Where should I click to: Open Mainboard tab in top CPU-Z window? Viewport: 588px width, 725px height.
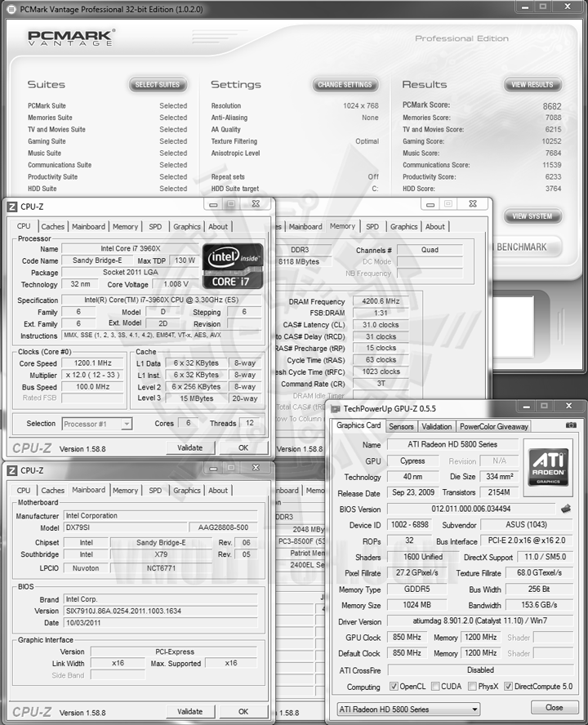pyautogui.click(x=88, y=227)
